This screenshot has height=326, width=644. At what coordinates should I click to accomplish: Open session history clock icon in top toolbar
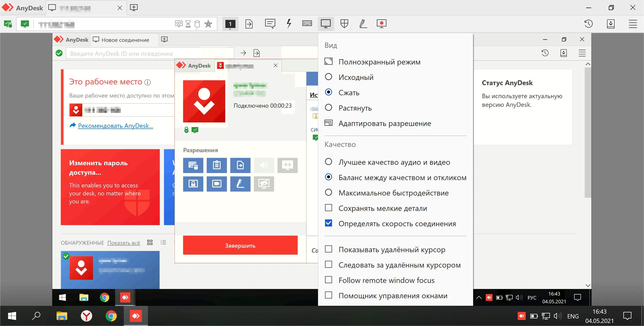click(x=589, y=24)
